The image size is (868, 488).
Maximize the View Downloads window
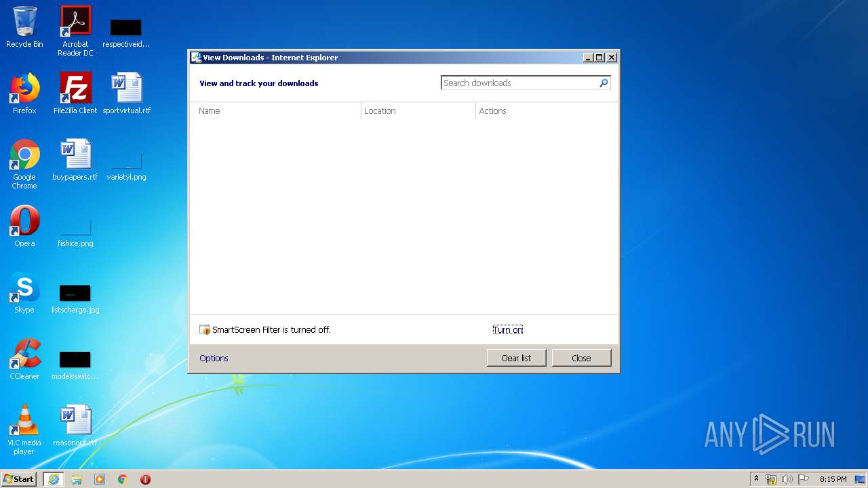pos(599,58)
